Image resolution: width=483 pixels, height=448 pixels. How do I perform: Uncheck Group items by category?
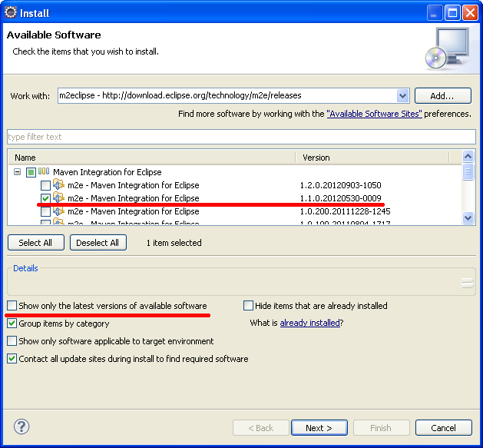coord(12,324)
